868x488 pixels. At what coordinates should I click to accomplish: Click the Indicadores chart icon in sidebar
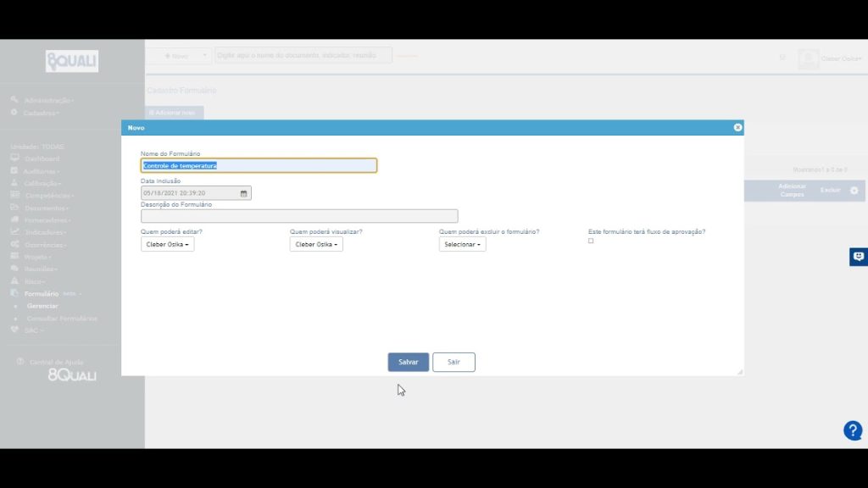click(x=14, y=232)
